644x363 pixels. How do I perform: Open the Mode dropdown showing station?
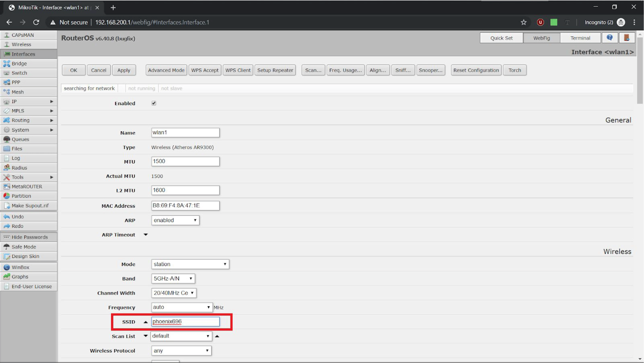(190, 264)
